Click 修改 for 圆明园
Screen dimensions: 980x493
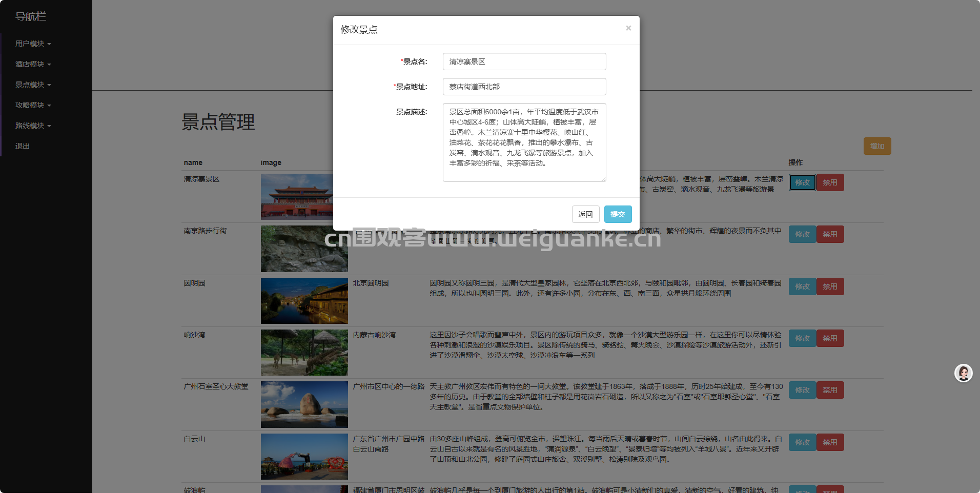(802, 286)
